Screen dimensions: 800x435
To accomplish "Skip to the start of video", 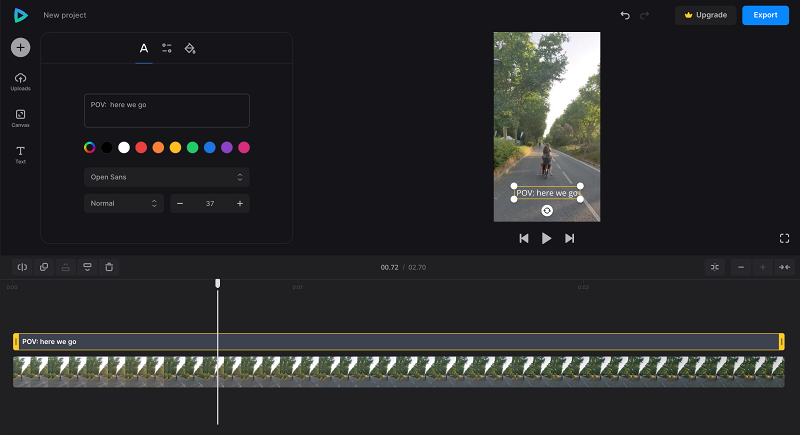I will pos(523,239).
